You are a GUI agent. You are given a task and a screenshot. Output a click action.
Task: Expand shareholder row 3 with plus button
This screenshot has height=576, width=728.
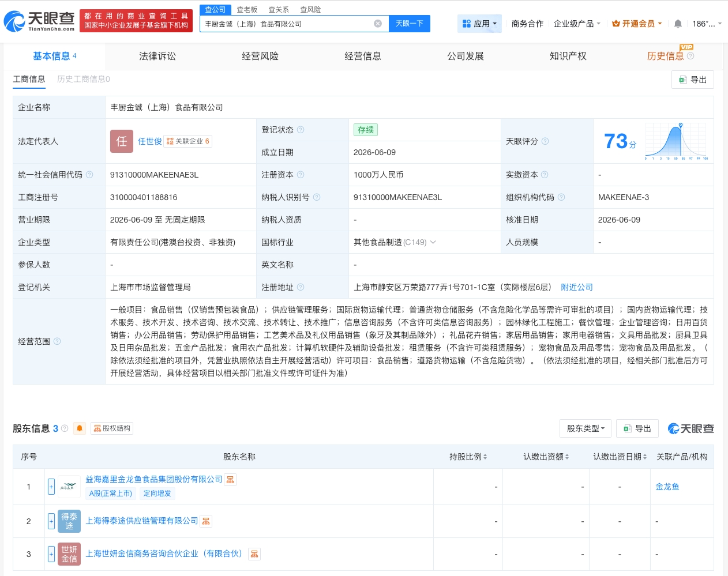click(x=51, y=554)
